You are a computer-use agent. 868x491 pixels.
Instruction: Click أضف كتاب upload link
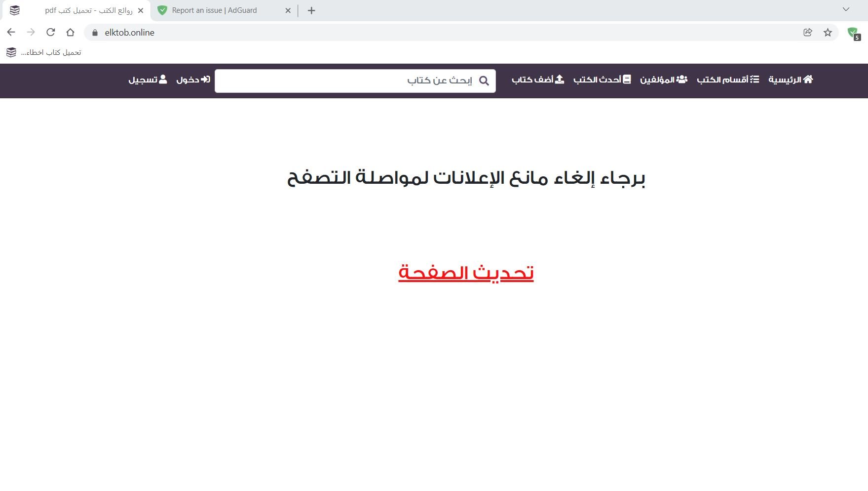tap(537, 80)
